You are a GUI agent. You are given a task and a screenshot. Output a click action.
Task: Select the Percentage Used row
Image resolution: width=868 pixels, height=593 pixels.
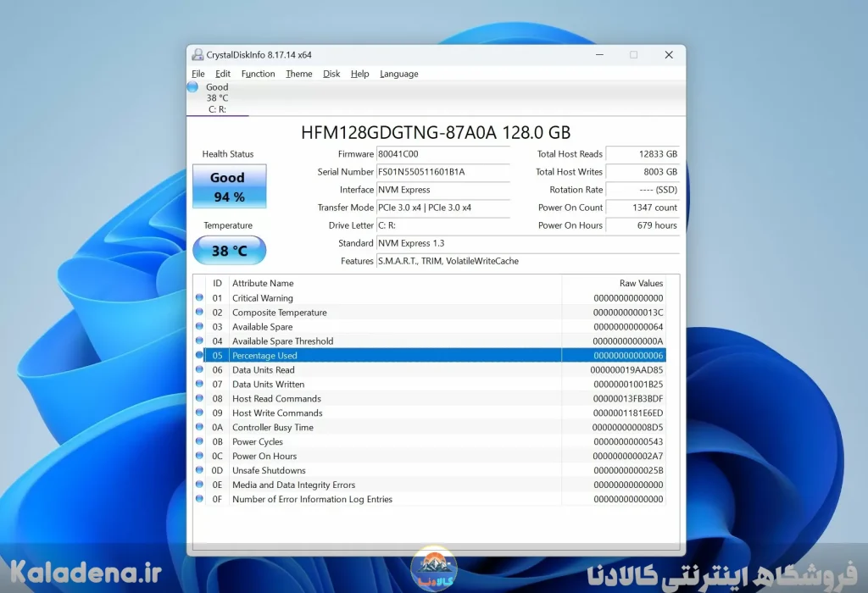[430, 355]
